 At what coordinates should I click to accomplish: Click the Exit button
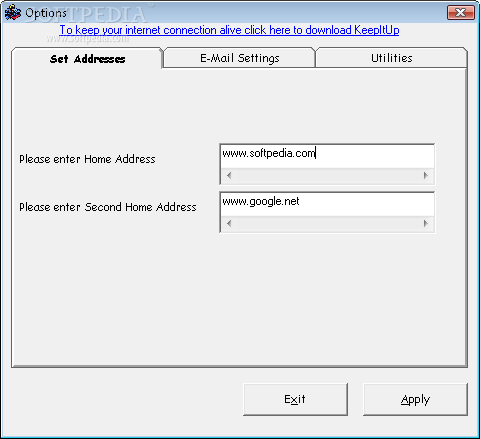click(295, 399)
